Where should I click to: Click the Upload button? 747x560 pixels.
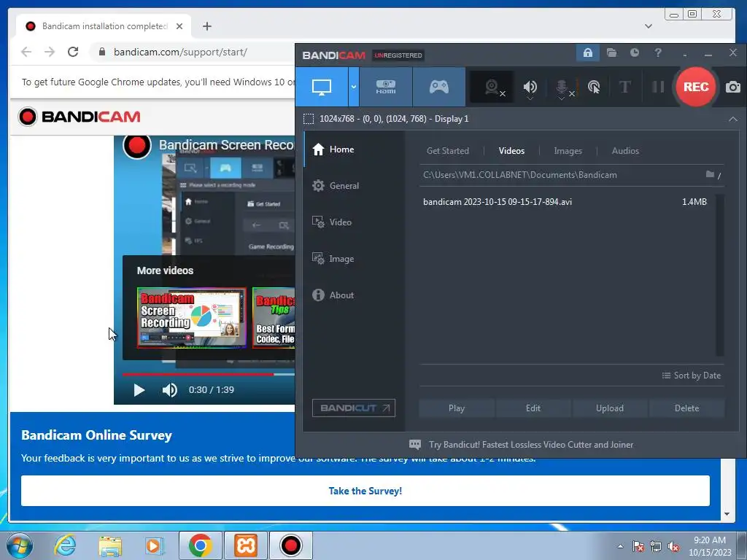point(609,408)
